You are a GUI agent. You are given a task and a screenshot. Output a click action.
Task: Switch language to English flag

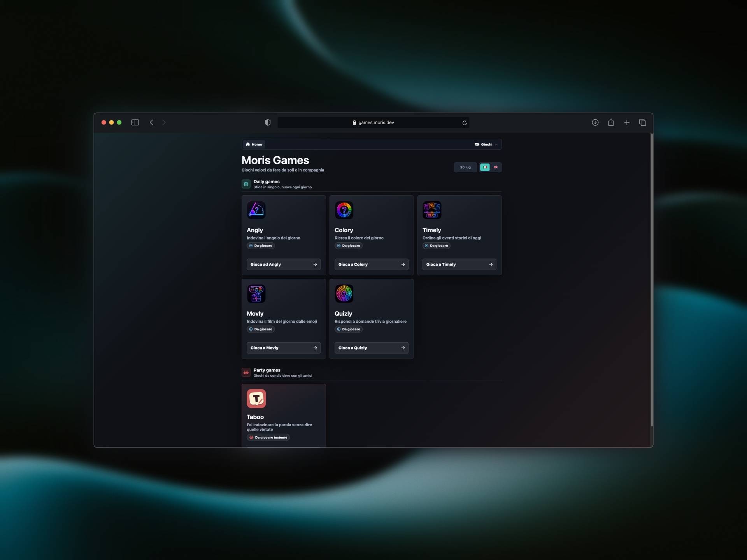(496, 167)
